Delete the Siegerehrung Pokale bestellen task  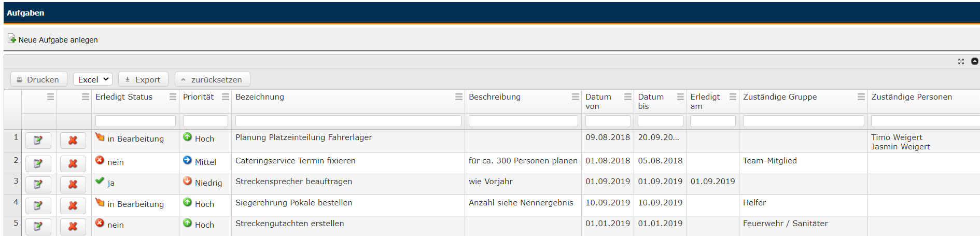[73, 205]
